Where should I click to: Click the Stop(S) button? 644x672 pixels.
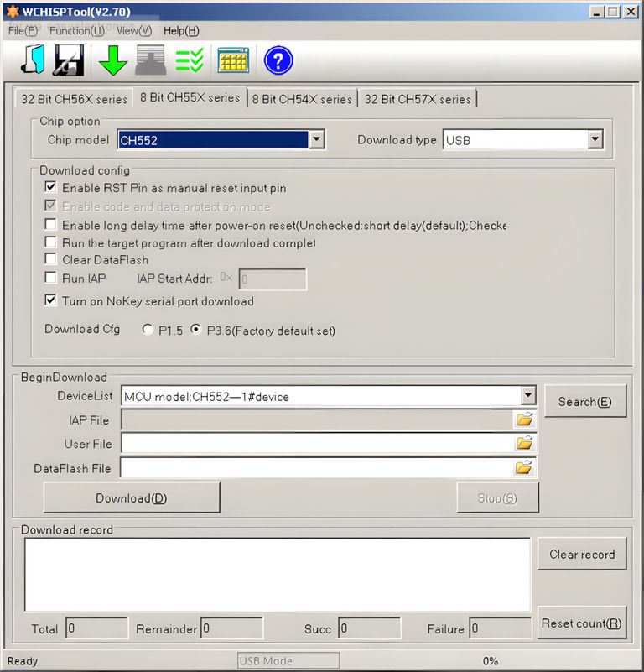(x=497, y=497)
